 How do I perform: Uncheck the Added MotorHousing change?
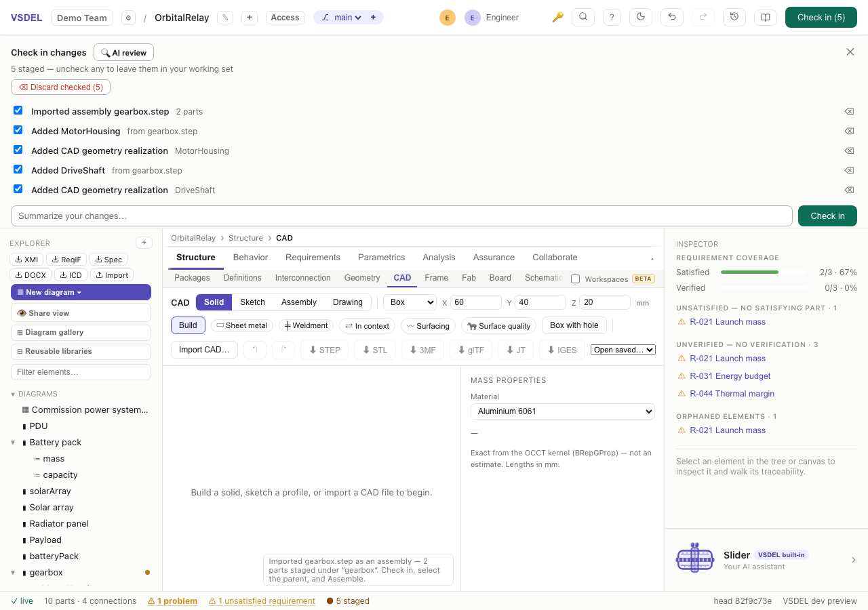[x=18, y=130]
